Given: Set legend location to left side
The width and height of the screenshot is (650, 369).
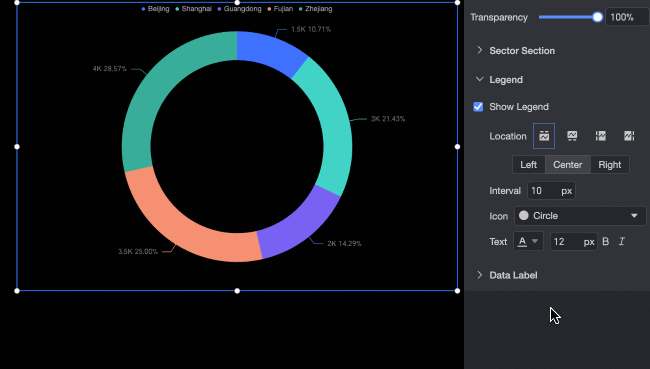Looking at the screenshot, I should [x=601, y=136].
